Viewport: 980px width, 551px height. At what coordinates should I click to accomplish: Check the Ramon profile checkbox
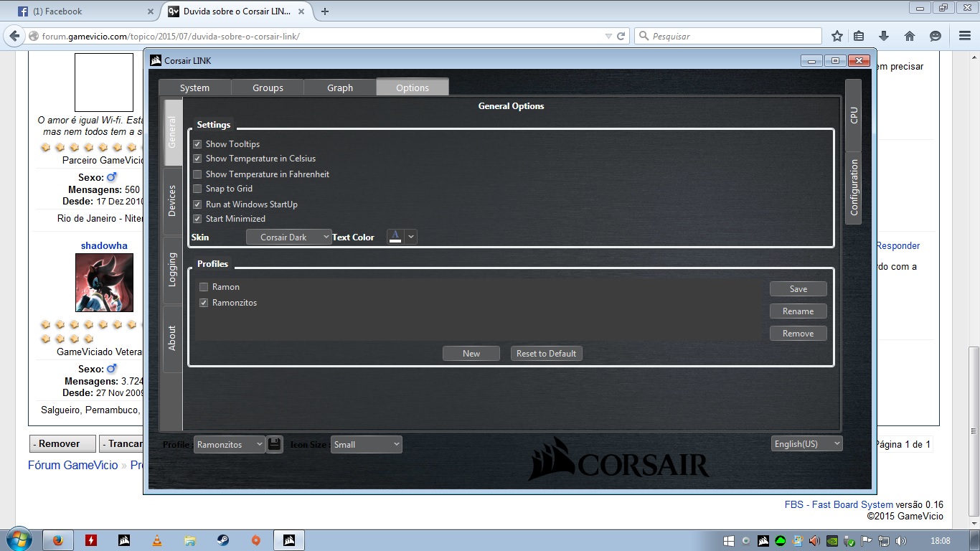(204, 287)
